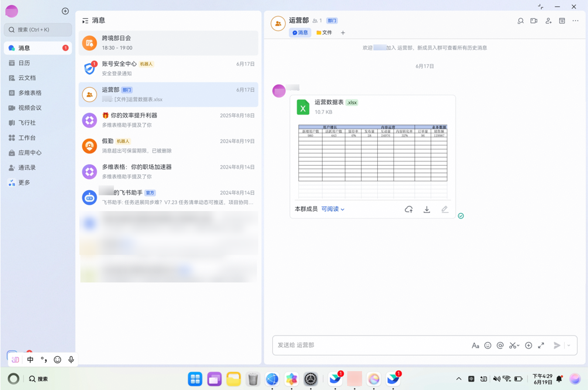Open 飞行社 in the left sidebar
The width and height of the screenshot is (588, 390).
pos(38,123)
